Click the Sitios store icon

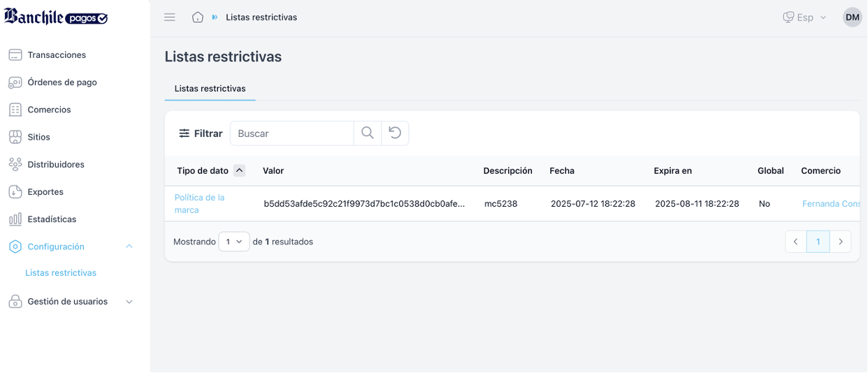pos(15,137)
